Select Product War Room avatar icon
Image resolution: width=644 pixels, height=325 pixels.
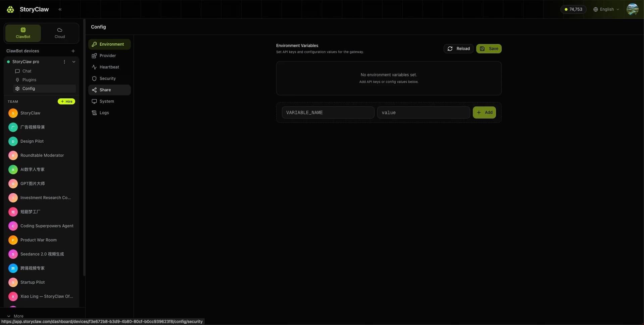tap(13, 240)
